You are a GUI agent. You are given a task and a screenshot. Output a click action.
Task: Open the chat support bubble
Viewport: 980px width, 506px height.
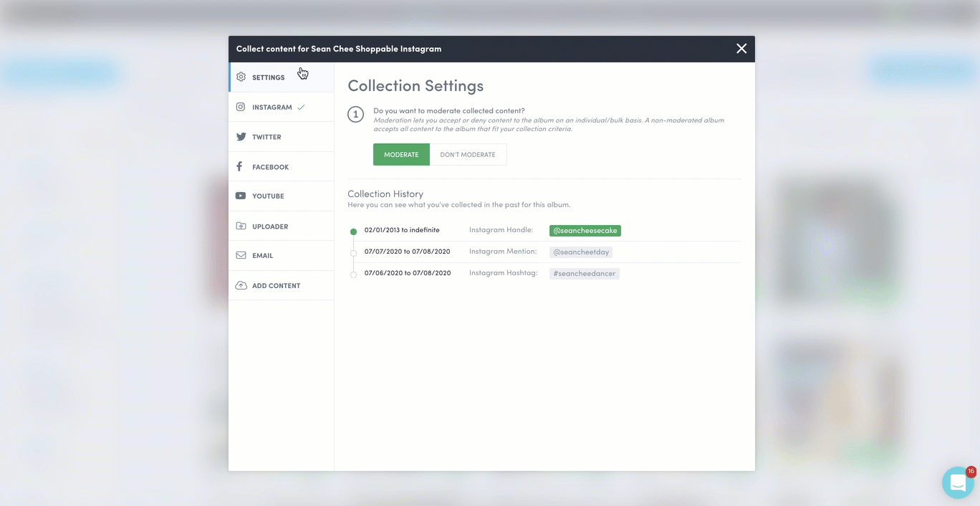(958, 483)
